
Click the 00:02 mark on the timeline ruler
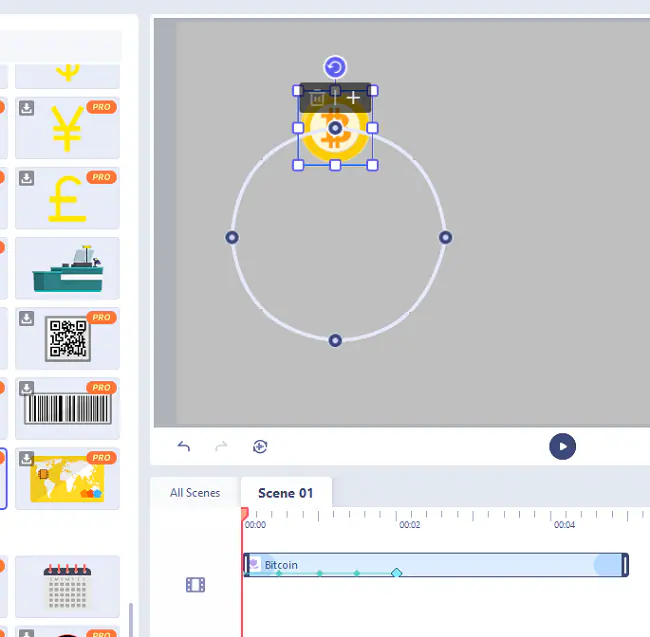[410, 525]
